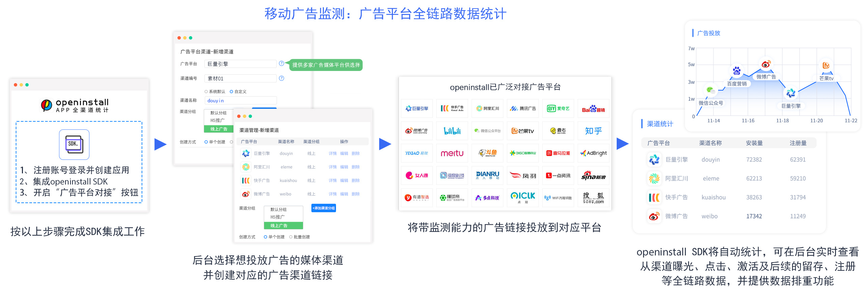Click the 11-18 date label on the chart axis
This screenshot has height=295, width=868.
(782, 121)
